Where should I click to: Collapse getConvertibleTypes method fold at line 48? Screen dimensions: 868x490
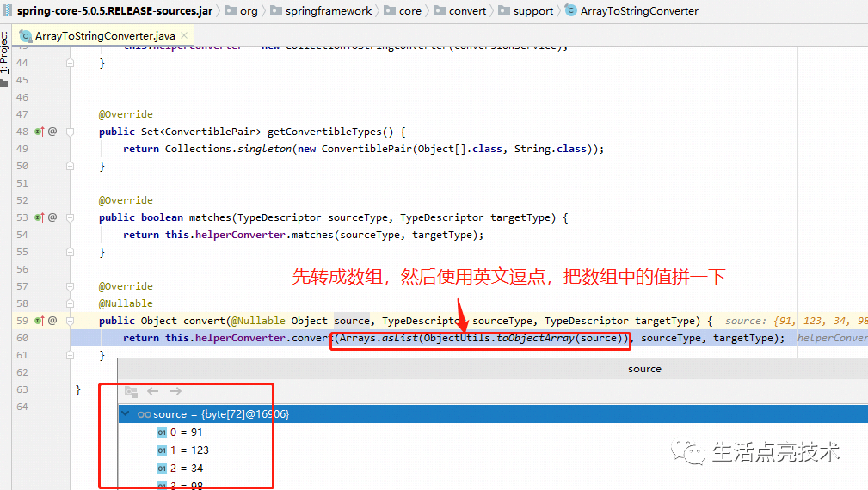click(71, 132)
